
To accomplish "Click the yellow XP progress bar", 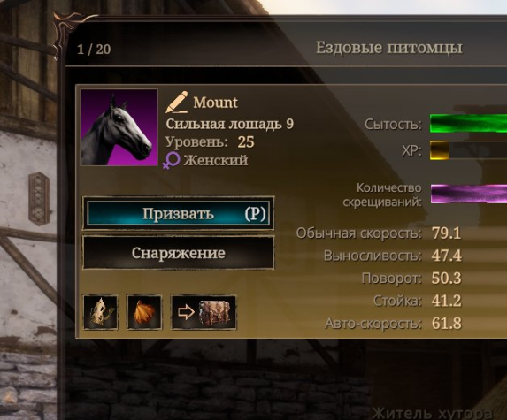I will click(x=468, y=150).
